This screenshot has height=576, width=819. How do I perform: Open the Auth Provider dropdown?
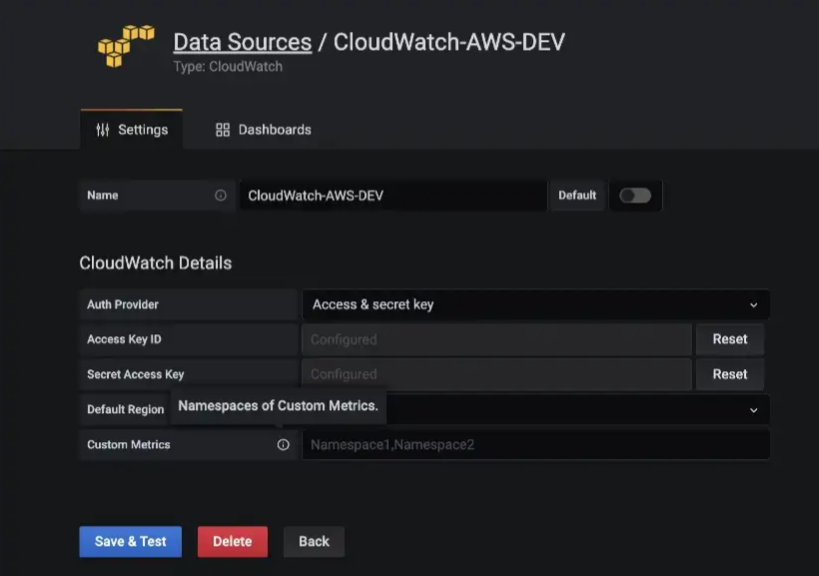coord(535,304)
